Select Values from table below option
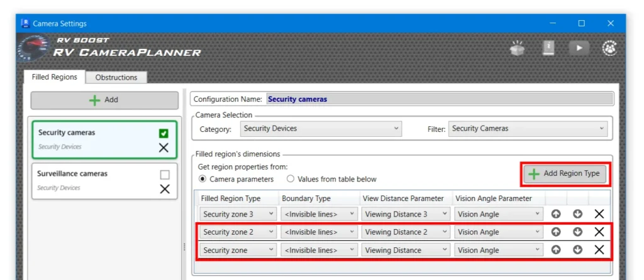 pos(291,179)
